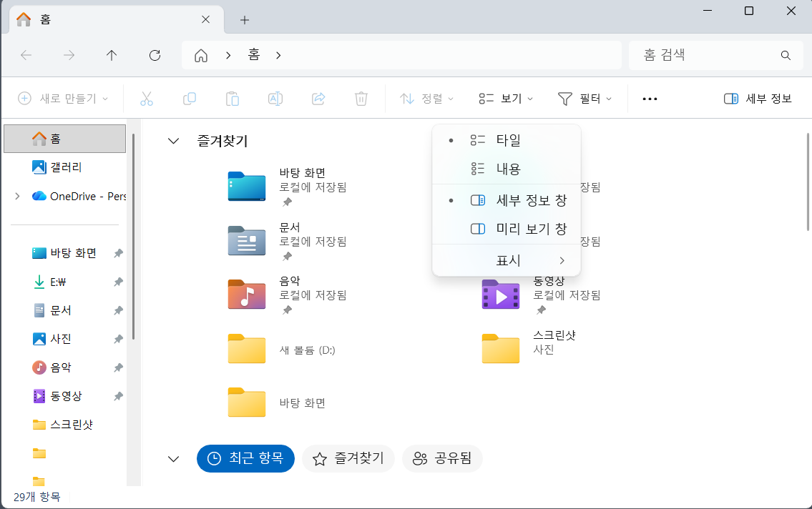Open the 보기 view dropdown

coord(506,98)
